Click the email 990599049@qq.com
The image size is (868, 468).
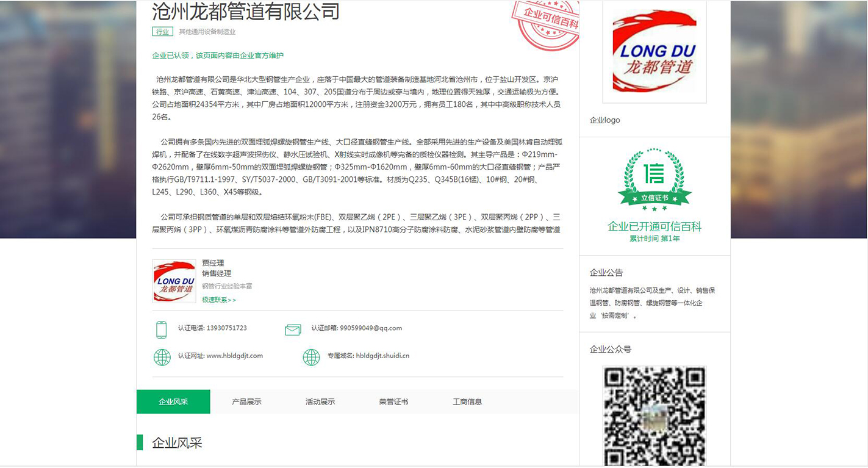(x=371, y=328)
